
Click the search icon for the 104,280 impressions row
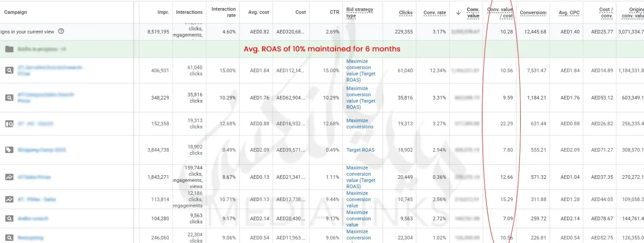pyautogui.click(x=9, y=218)
